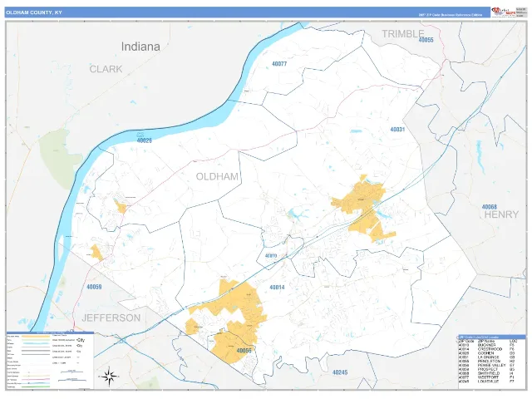The width and height of the screenshot is (532, 399).
Task: Click the JEFFERSON county label
Action: click(111, 318)
